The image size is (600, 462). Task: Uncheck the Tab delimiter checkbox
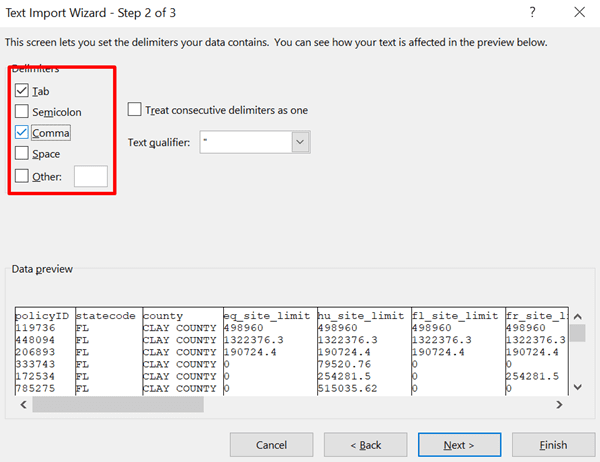(x=22, y=91)
